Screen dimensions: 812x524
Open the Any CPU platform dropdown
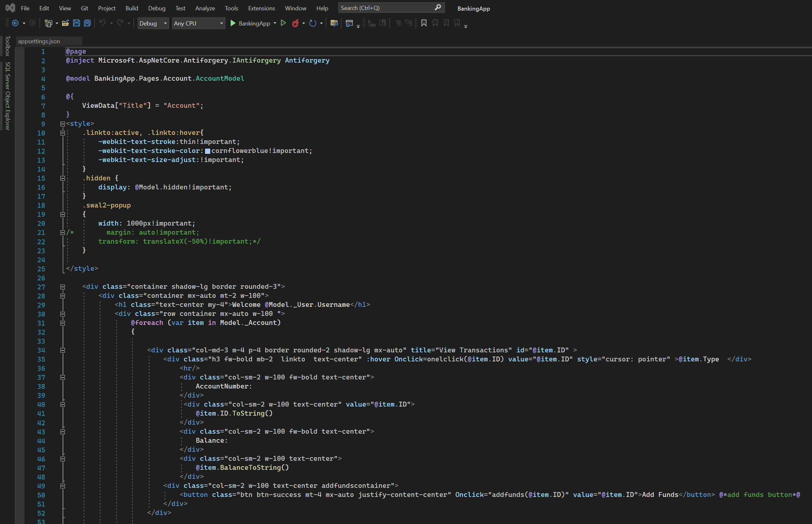(199, 23)
